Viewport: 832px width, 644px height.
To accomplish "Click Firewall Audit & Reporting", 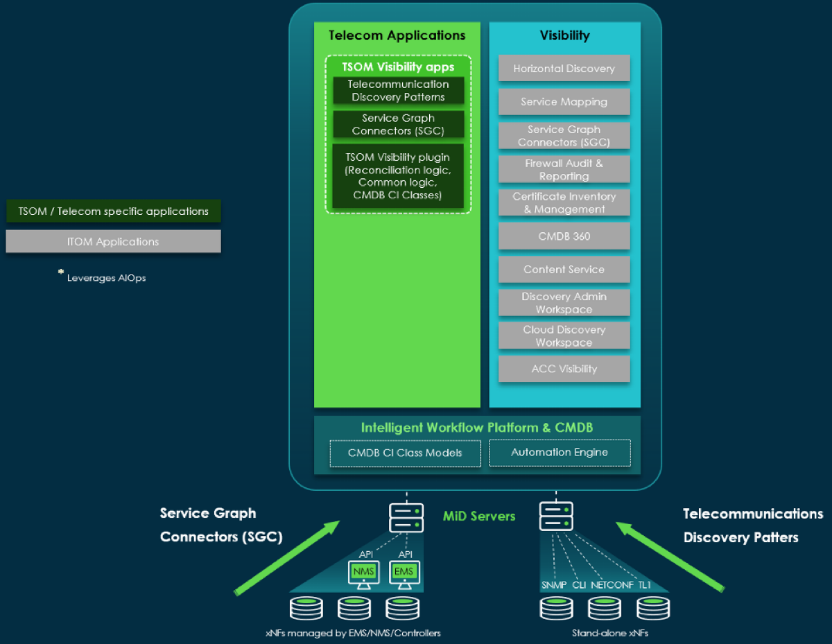I will (564, 169).
